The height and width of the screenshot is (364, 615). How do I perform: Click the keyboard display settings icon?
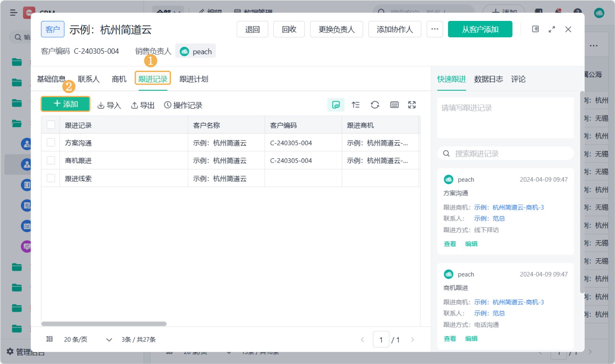click(x=394, y=105)
